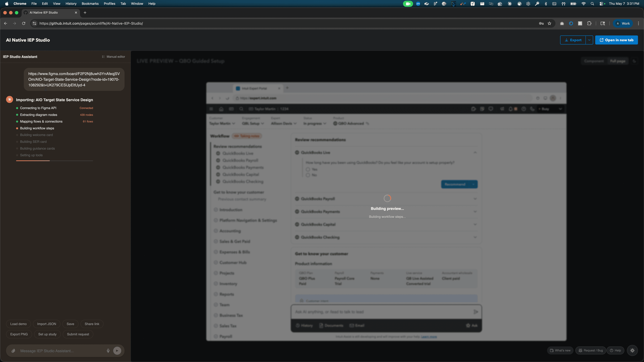Open the Recommend button dropdown arrow
Screen dimensions: 644x362
pos(473,184)
